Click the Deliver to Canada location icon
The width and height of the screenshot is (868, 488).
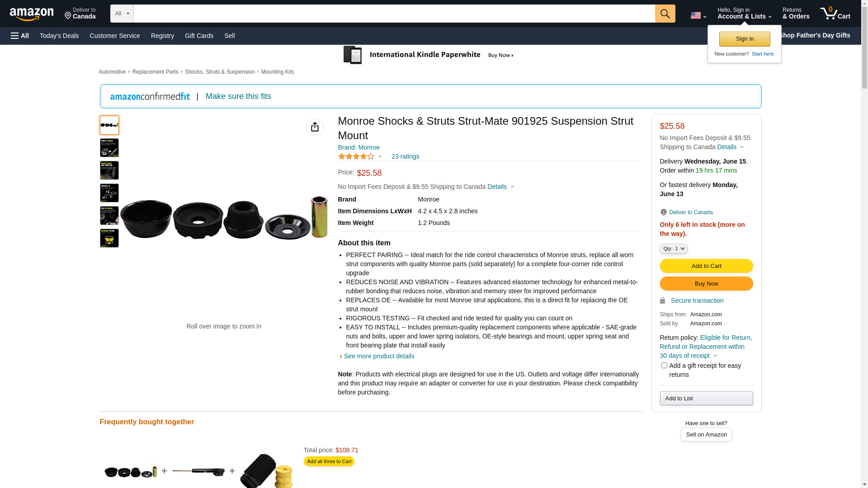point(663,212)
